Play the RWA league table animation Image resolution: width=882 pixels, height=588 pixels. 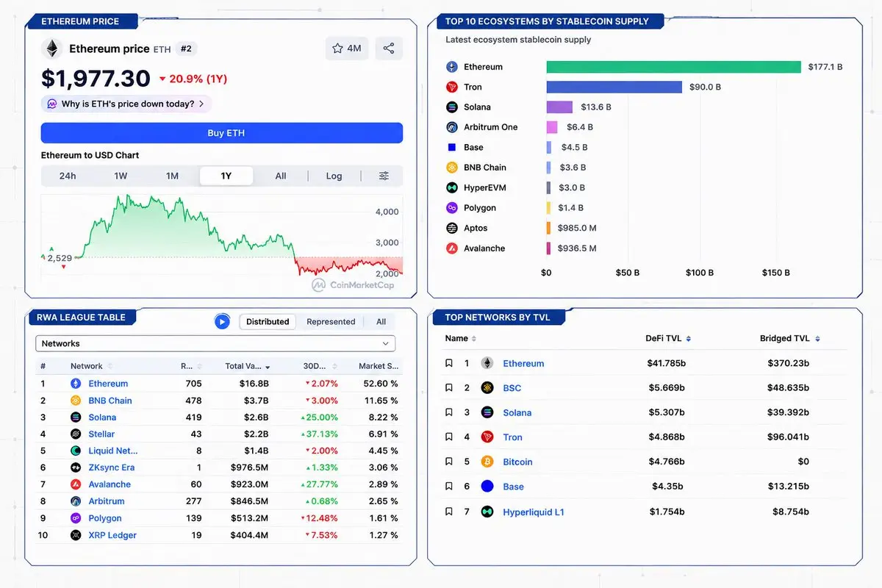click(x=222, y=321)
